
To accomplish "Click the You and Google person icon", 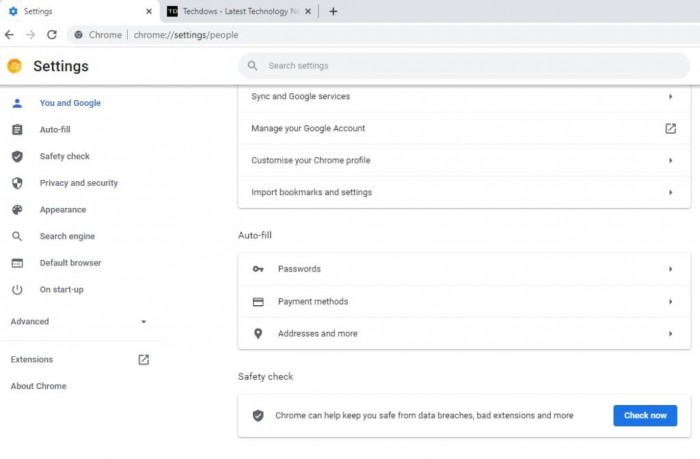I will pyautogui.click(x=17, y=103).
